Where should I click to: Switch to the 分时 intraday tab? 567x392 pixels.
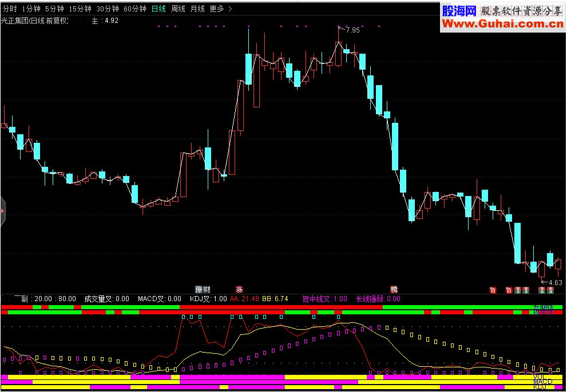pyautogui.click(x=10, y=9)
